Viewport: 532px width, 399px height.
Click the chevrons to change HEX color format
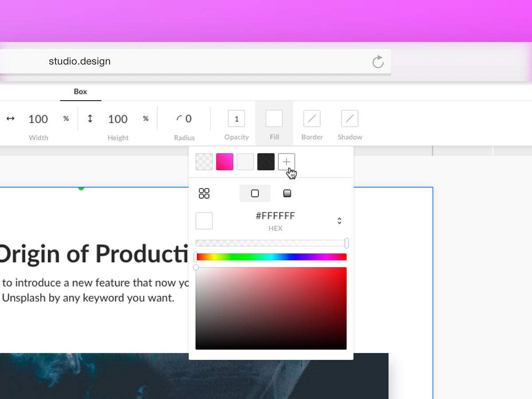coord(339,220)
